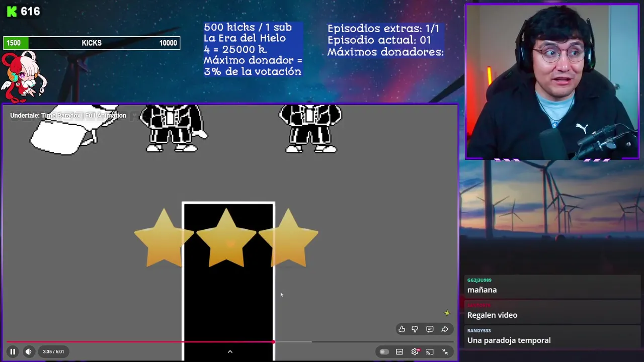Click the 616 kicks counter
Image resolution: width=644 pixels, height=362 pixels.
coord(30,11)
